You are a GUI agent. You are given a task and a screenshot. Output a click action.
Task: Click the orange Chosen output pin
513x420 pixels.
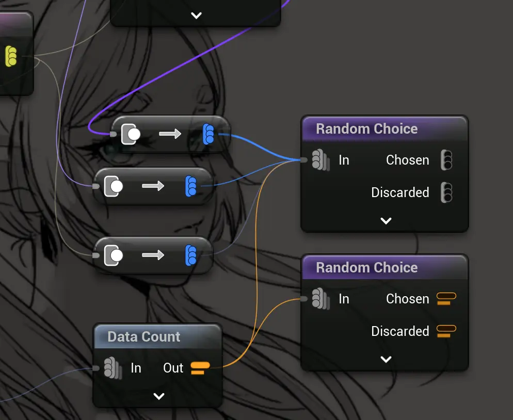click(x=446, y=299)
